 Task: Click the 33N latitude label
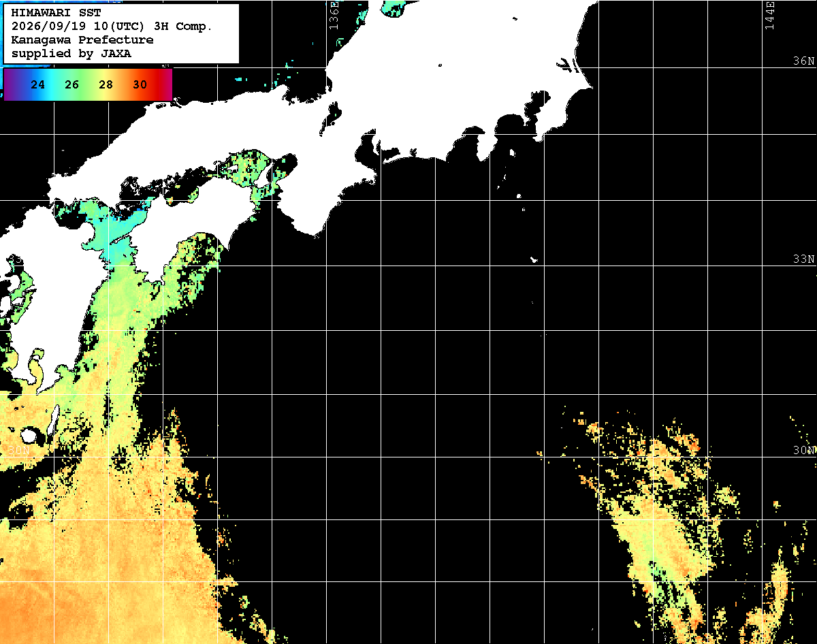tap(804, 259)
